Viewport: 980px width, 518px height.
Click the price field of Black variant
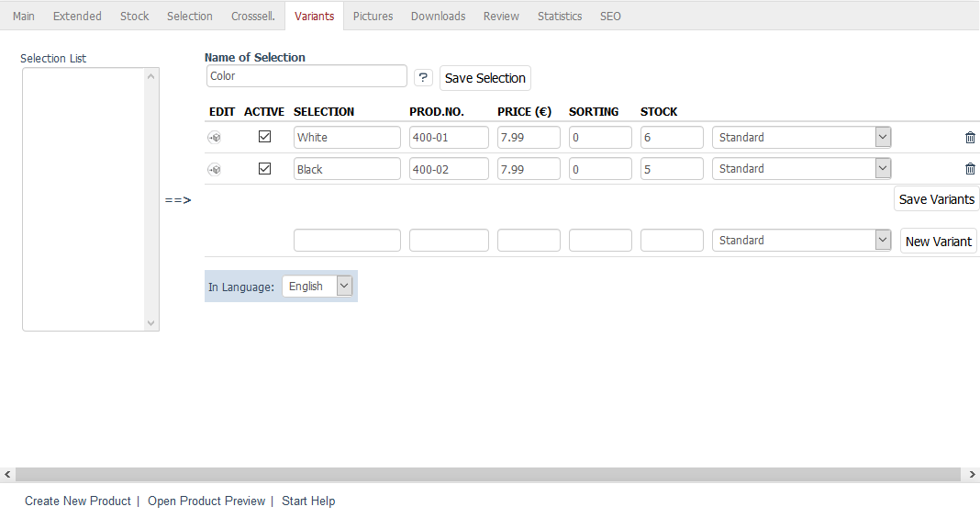(529, 169)
